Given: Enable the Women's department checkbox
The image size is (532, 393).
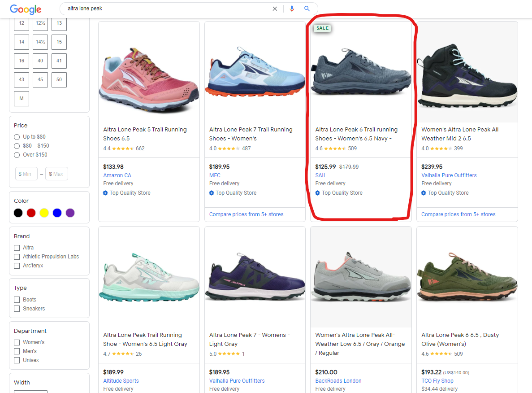Looking at the screenshot, I should coord(17,342).
